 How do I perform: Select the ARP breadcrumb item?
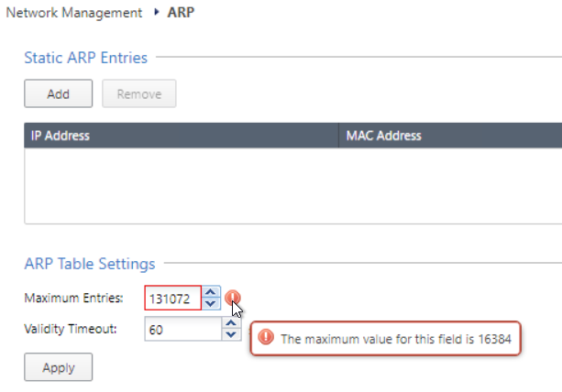pos(181,13)
